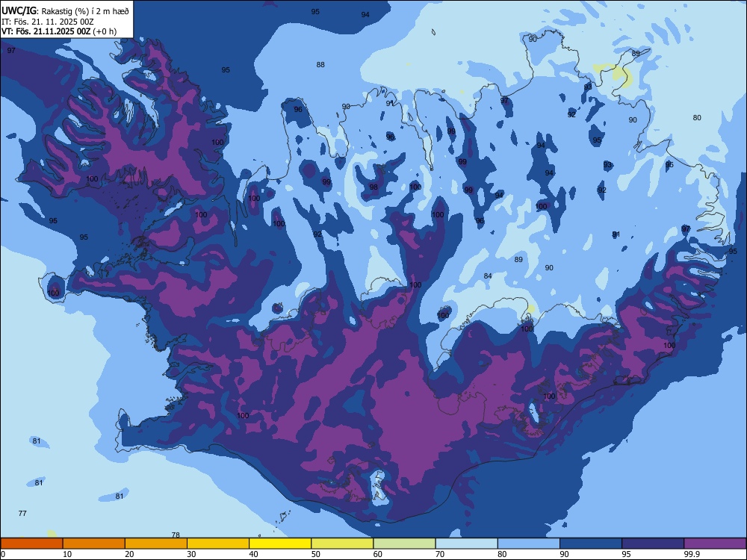The image size is (747, 560).
Task: Pick the light green 60–70 legend swatch
Action: tap(404, 544)
